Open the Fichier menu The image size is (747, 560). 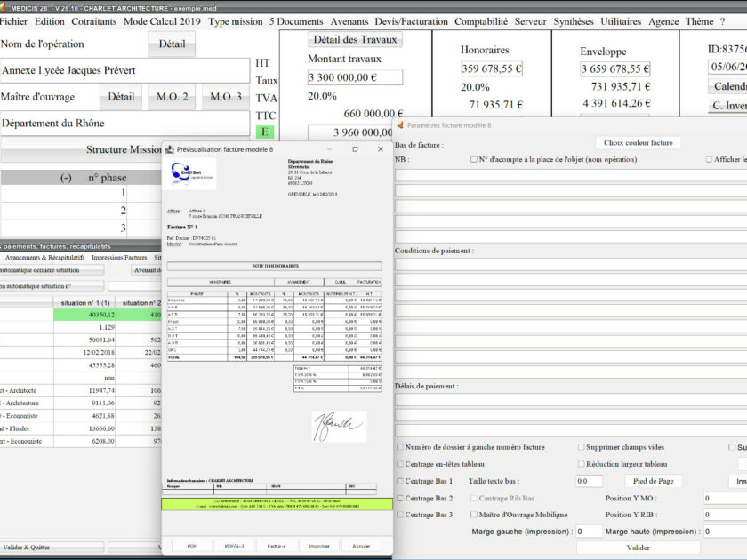[13, 21]
